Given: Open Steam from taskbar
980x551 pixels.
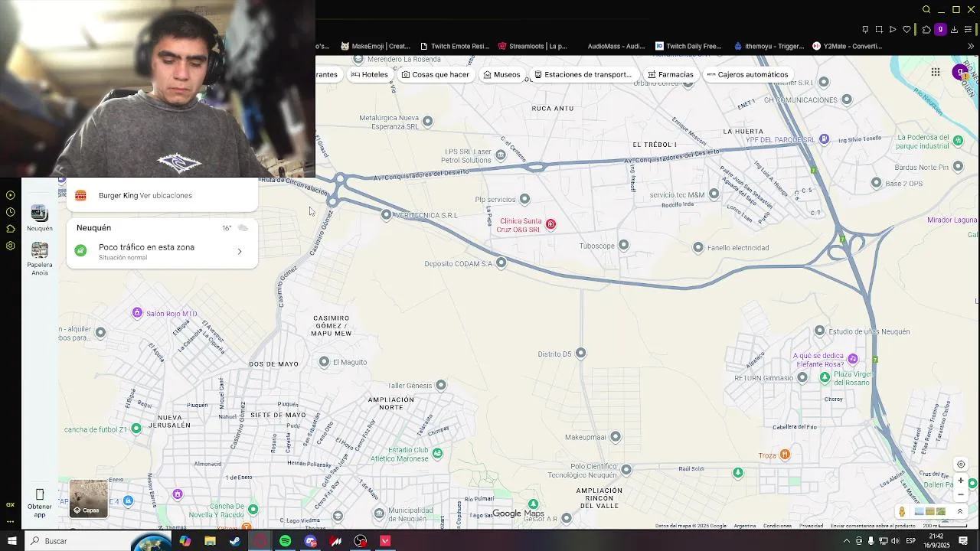Looking at the screenshot, I should pyautogui.click(x=235, y=541).
